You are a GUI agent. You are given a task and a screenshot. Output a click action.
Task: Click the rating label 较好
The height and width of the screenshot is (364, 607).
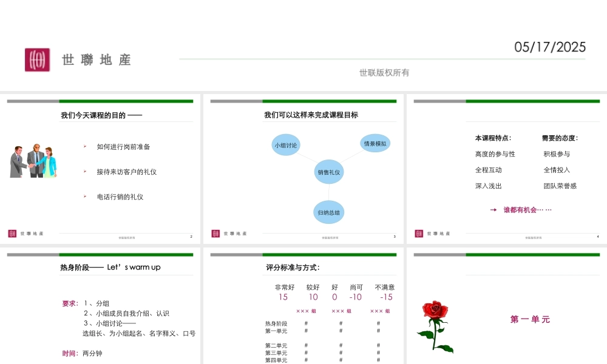click(313, 288)
